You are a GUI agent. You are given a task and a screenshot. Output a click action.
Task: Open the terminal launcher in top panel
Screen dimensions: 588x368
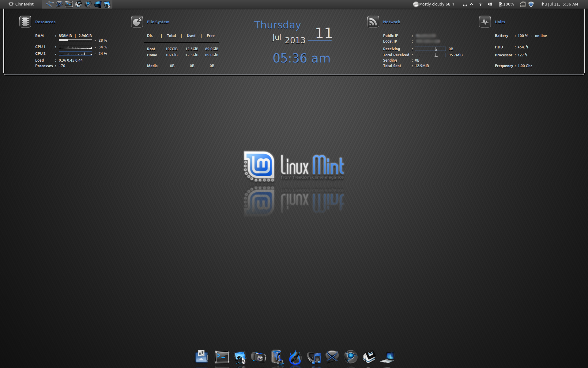tap(69, 4)
